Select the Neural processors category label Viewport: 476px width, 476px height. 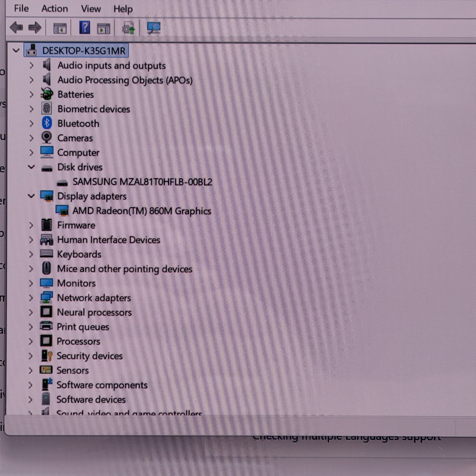coord(94,312)
